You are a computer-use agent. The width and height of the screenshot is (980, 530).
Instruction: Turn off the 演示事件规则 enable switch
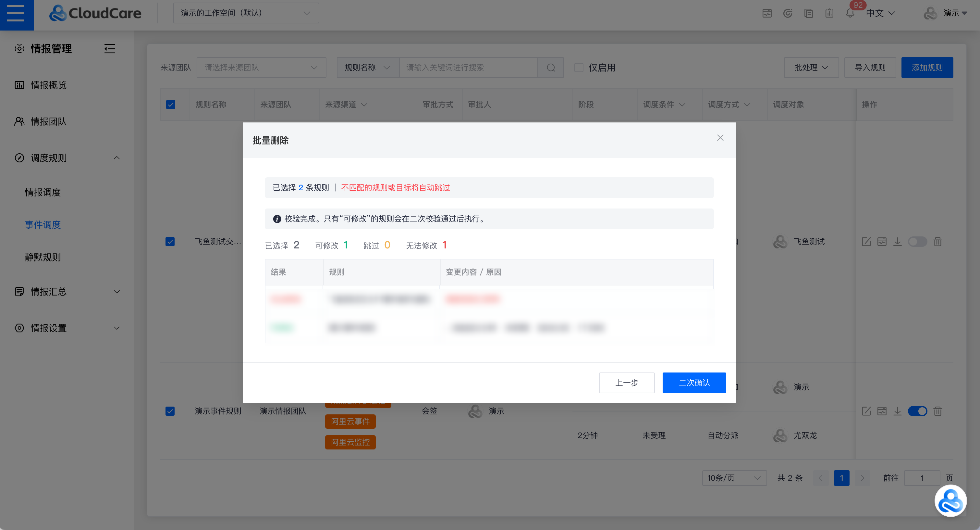(x=917, y=411)
